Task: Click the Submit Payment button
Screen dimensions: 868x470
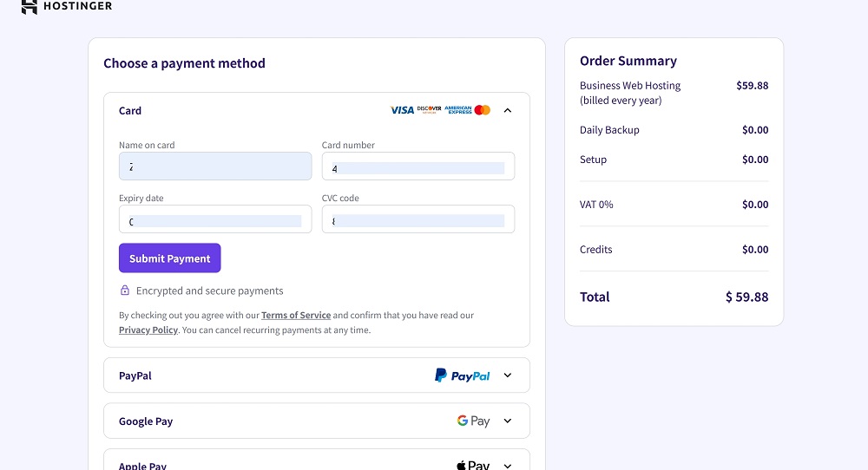Action: coord(170,258)
